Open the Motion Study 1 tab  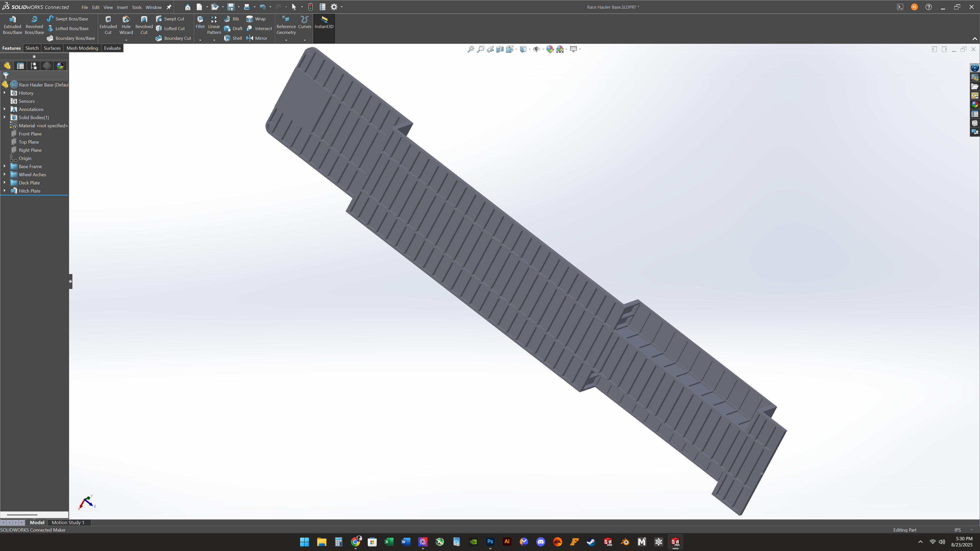68,522
